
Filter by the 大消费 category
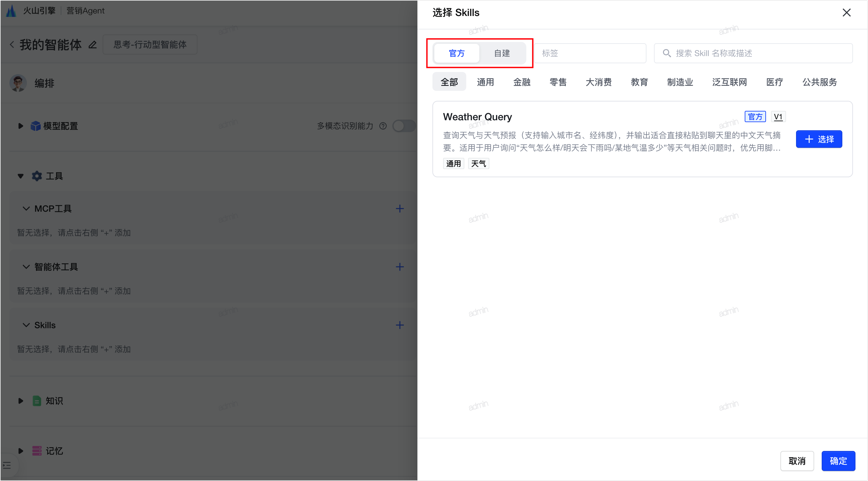599,82
